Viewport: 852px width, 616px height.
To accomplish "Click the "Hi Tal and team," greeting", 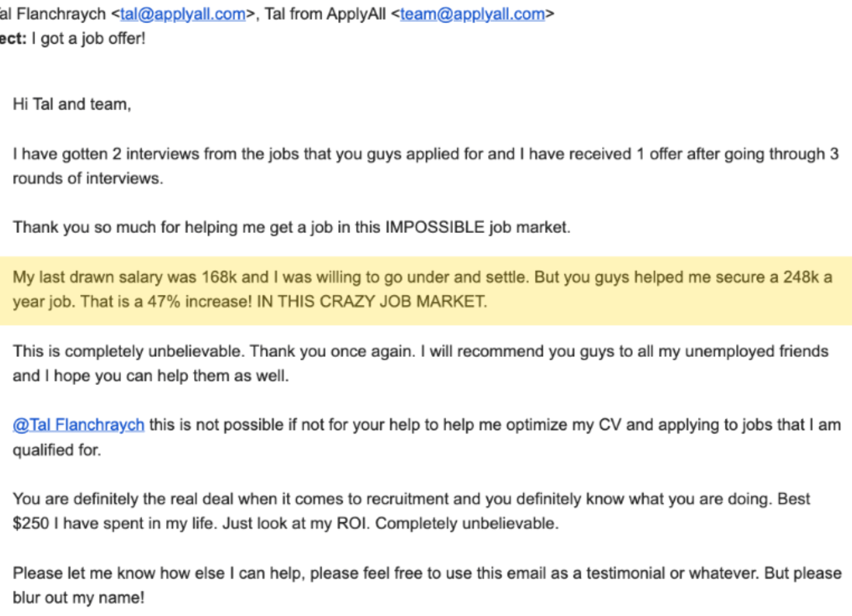I will 72,105.
